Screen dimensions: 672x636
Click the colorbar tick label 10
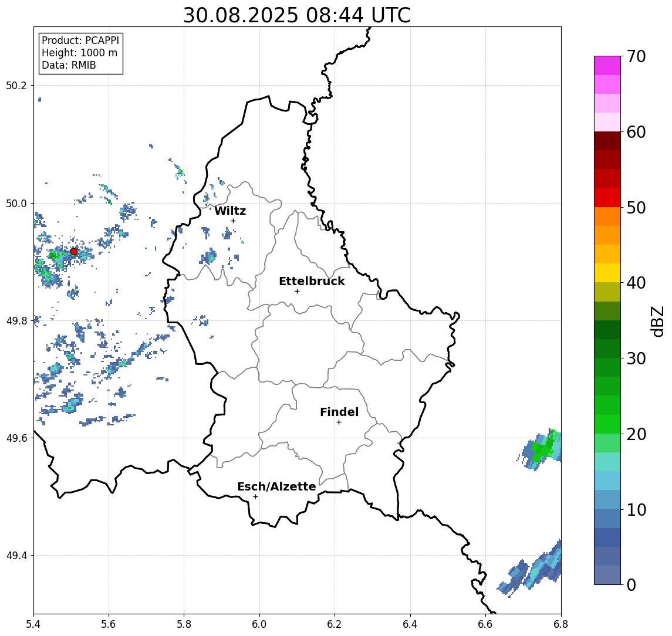(x=636, y=509)
